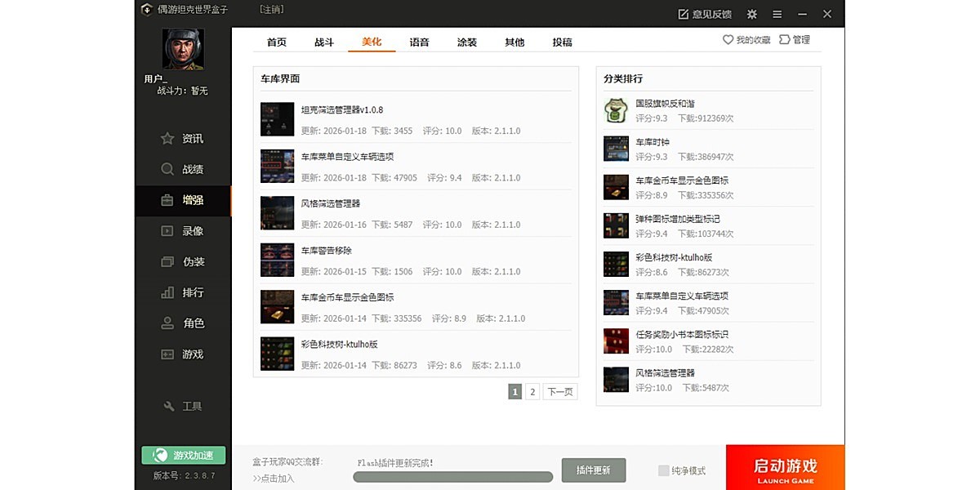Click the 插件更新 plugin update button
This screenshot has height=490, width=980.
(x=594, y=470)
